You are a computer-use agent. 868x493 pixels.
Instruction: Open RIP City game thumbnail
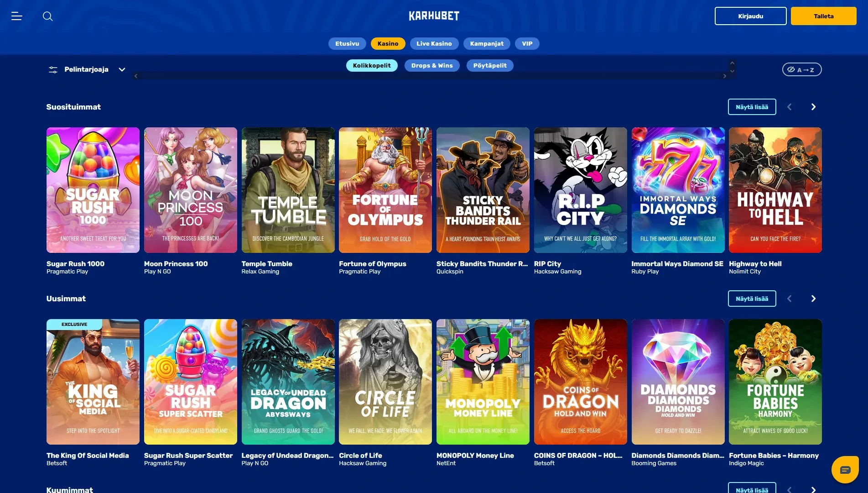581,190
